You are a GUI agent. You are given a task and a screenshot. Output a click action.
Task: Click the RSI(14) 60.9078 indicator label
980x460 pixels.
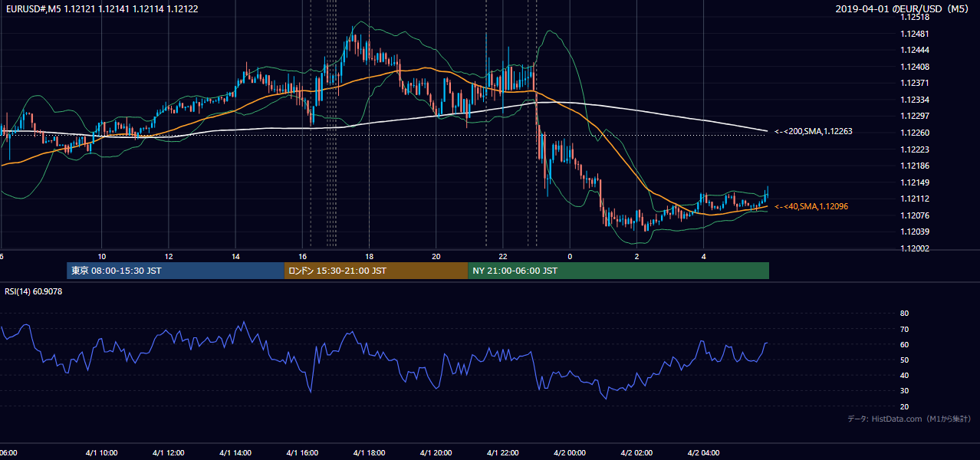pyautogui.click(x=35, y=291)
